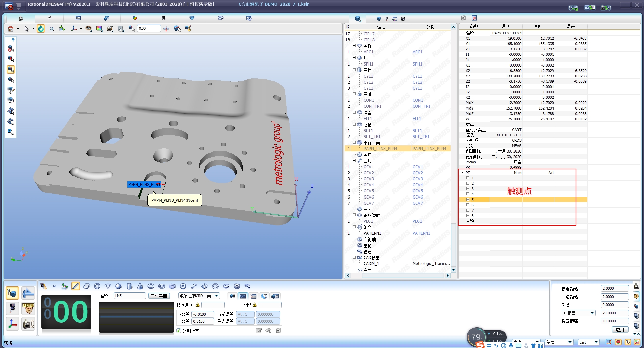Toggle the 实时计算 checkbox
The height and width of the screenshot is (348, 644).
tap(179, 331)
